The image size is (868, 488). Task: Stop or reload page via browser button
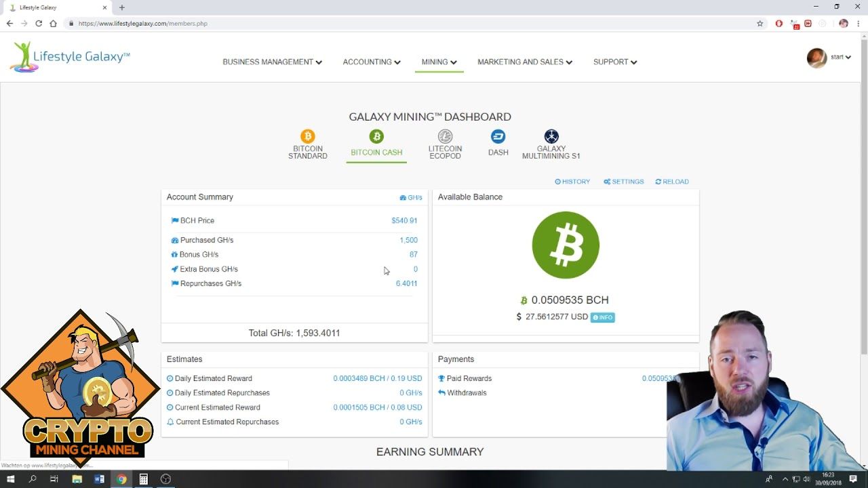[39, 23]
